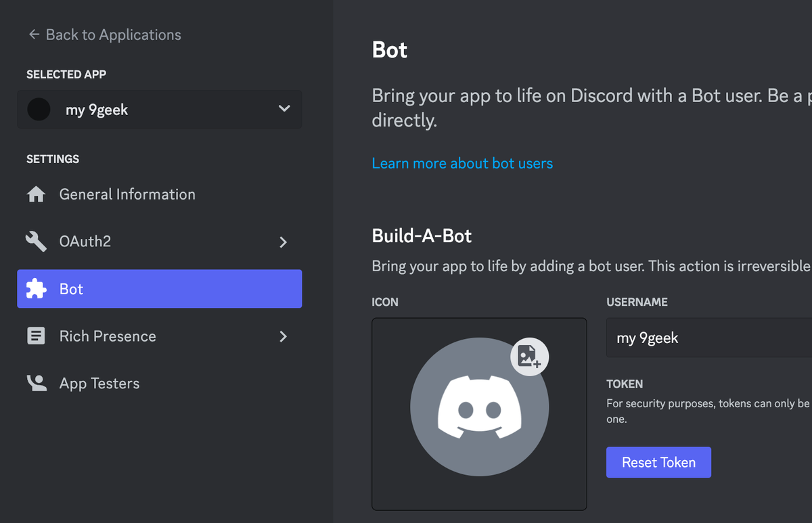Image resolution: width=812 pixels, height=523 pixels.
Task: Click the Build-A-Bot section heading
Action: click(x=422, y=235)
